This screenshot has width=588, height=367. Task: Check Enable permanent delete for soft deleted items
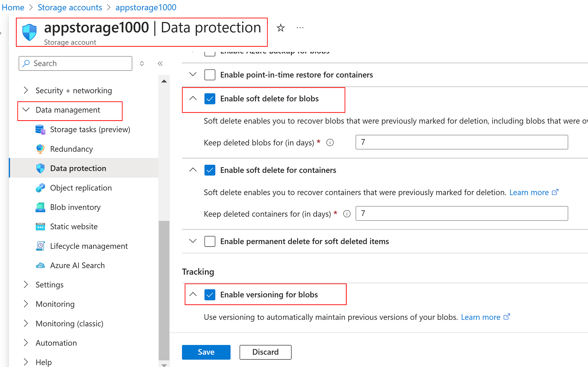[210, 241]
